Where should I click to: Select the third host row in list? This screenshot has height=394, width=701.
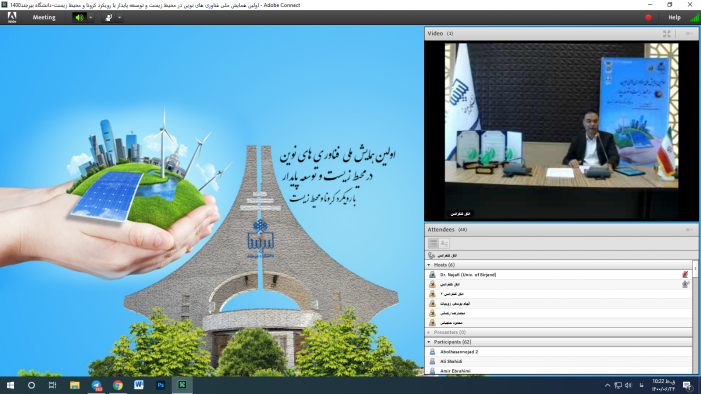559,294
